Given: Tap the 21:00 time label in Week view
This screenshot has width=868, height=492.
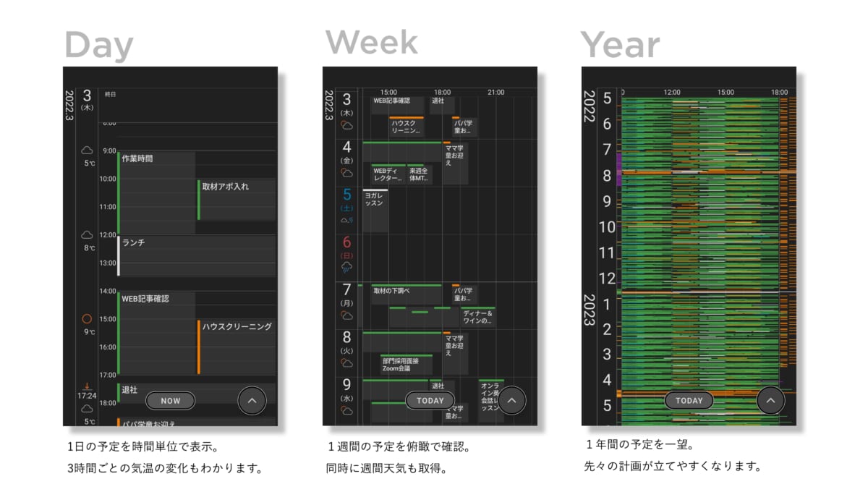Looking at the screenshot, I should (x=496, y=92).
